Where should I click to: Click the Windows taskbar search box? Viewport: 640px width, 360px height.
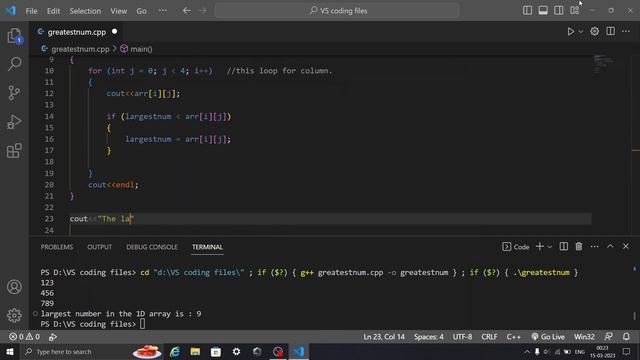pyautogui.click(x=92, y=351)
